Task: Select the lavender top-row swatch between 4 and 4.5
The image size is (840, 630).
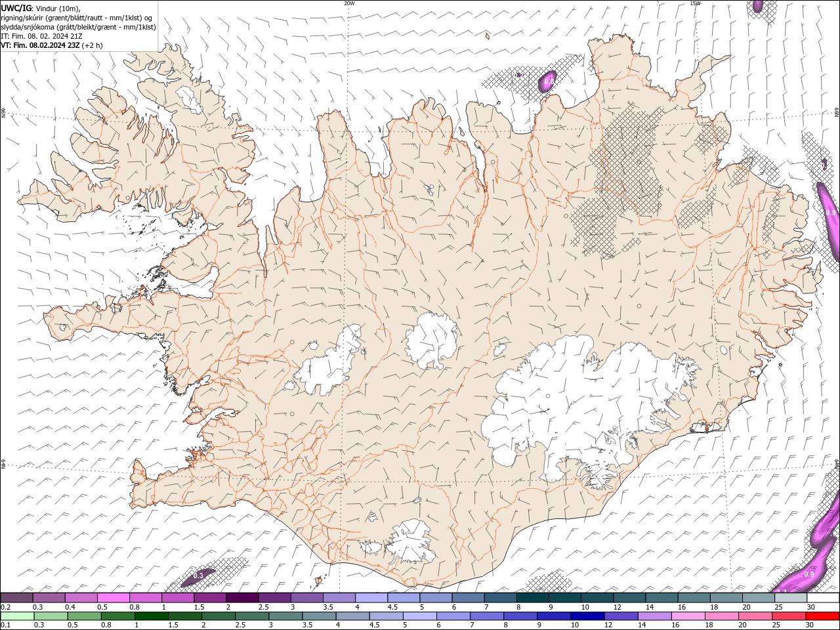Action: point(371,598)
